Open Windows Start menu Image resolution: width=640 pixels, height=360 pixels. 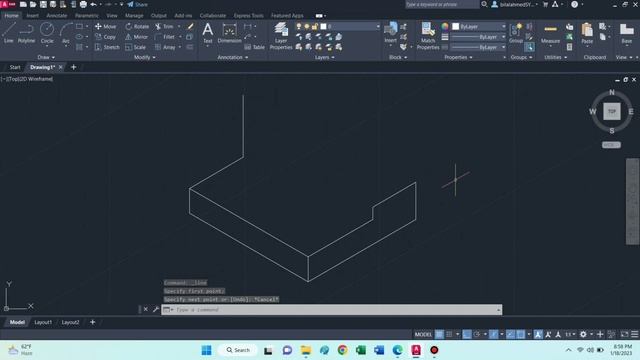coord(207,350)
